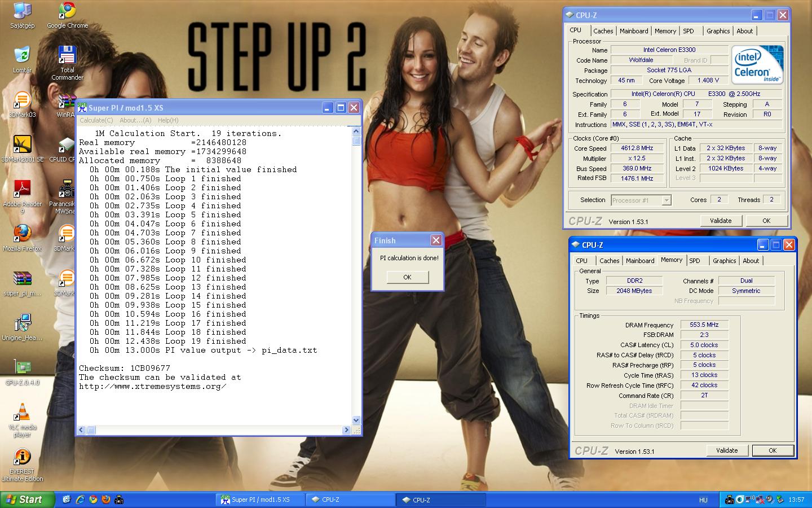This screenshot has height=508, width=812.
Task: Open the Sajátgép desktop icon
Action: click(22, 15)
